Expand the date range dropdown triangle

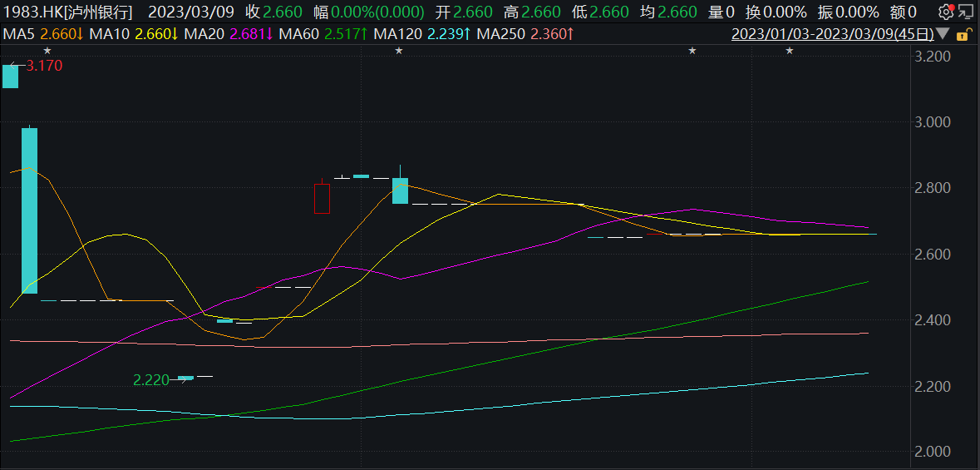point(943,34)
